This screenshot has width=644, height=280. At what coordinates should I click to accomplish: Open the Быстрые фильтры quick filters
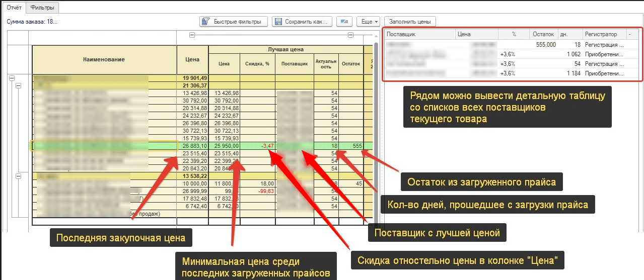coord(233,22)
